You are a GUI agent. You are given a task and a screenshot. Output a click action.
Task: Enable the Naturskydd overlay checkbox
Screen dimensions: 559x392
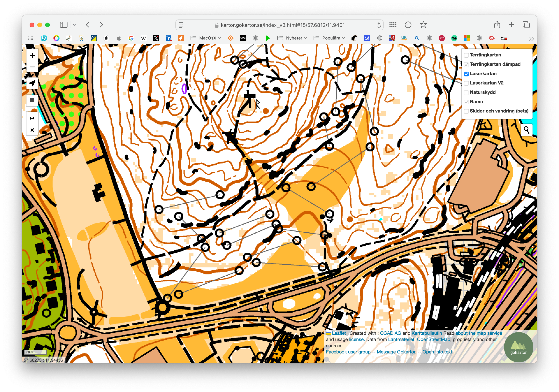click(x=466, y=92)
